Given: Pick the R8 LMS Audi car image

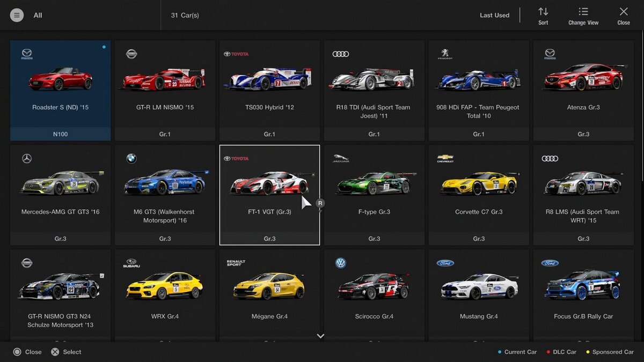Looking at the screenshot, I should click(583, 182).
